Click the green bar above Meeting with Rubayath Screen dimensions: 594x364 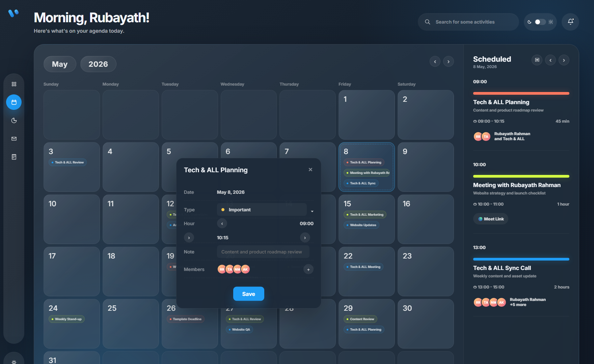tap(521, 176)
